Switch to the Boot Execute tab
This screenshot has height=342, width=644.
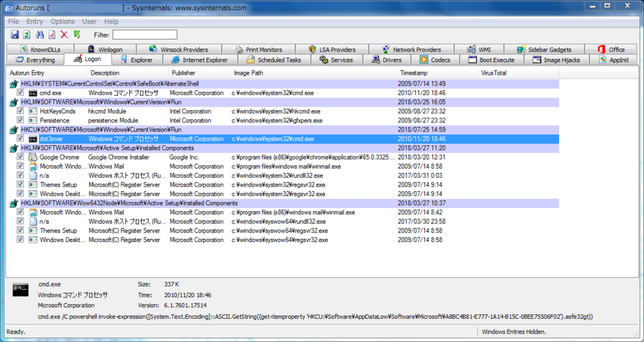(492, 60)
